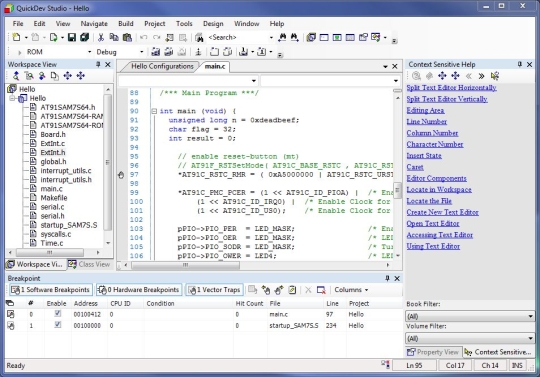Click the breakpoint hand marker on line 97

pos(121,175)
